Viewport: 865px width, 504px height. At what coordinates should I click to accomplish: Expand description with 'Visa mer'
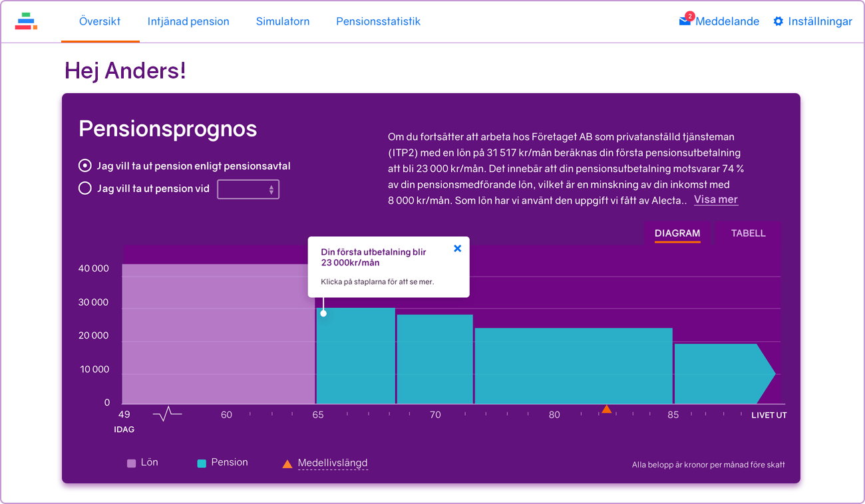tap(715, 199)
